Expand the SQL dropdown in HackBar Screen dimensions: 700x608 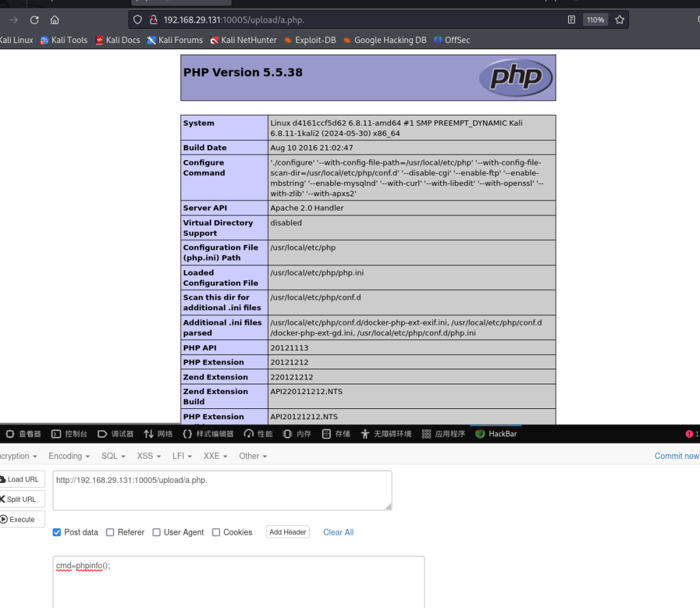click(113, 456)
